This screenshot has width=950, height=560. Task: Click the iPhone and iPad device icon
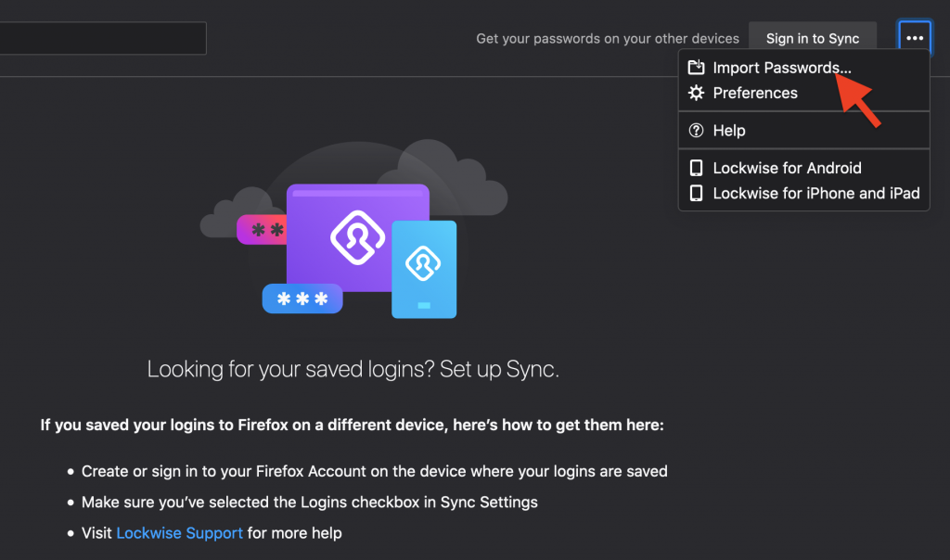coord(696,193)
